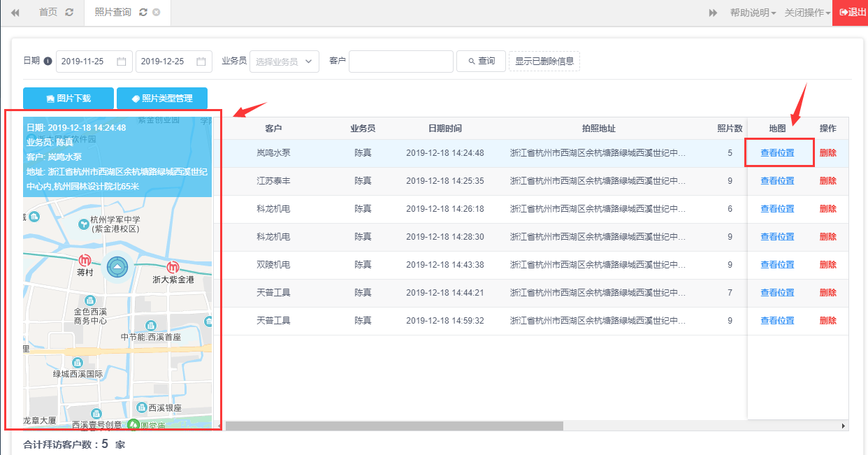This screenshot has width=868, height=455.
Task: View location for 江苏泰丰 row
Action: point(777,180)
